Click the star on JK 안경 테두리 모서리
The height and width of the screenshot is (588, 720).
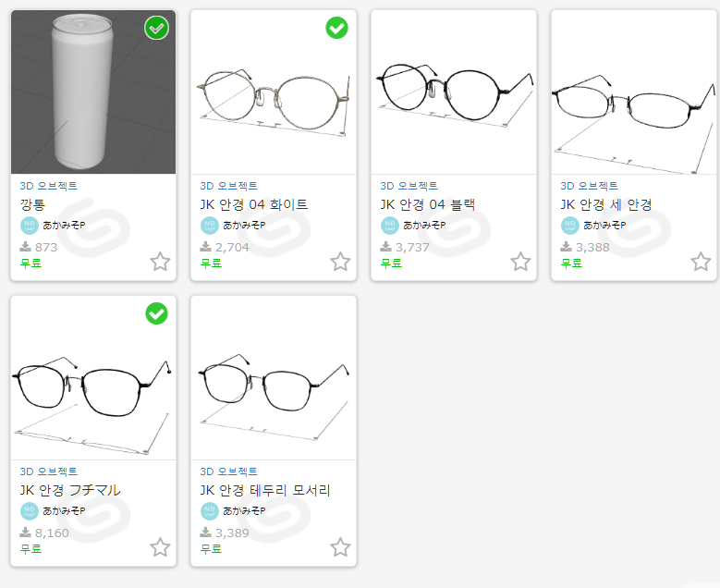pyautogui.click(x=340, y=547)
